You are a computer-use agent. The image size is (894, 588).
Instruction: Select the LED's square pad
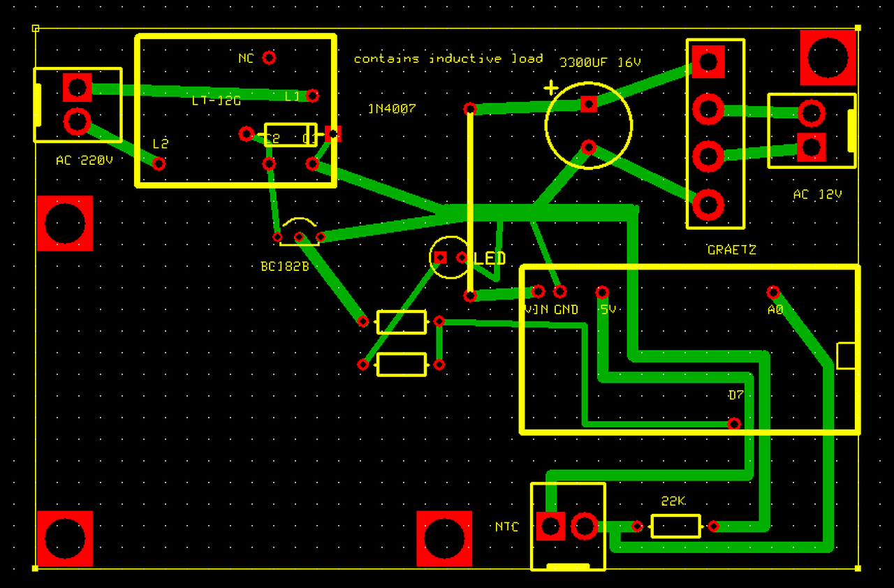440,258
